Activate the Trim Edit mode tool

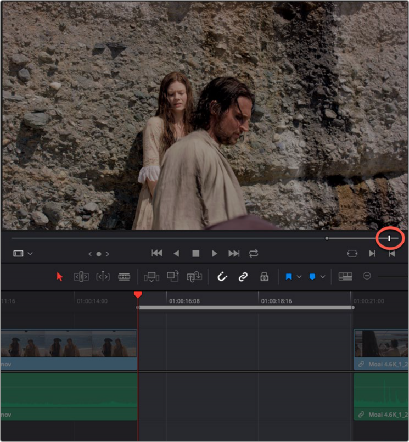81,277
